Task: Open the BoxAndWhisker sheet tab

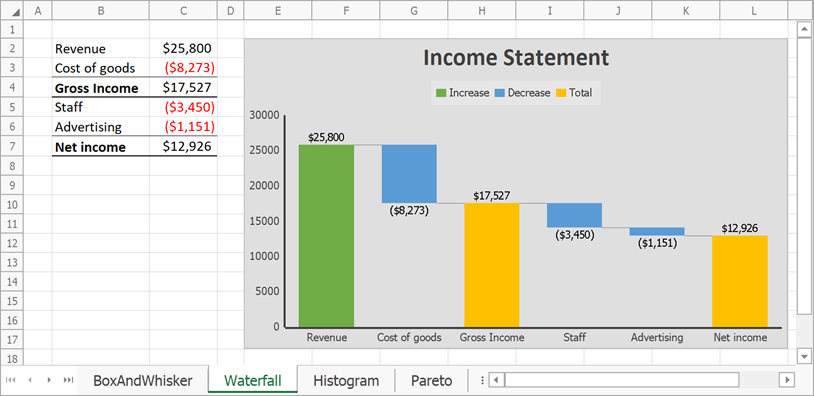Action: coord(143,380)
